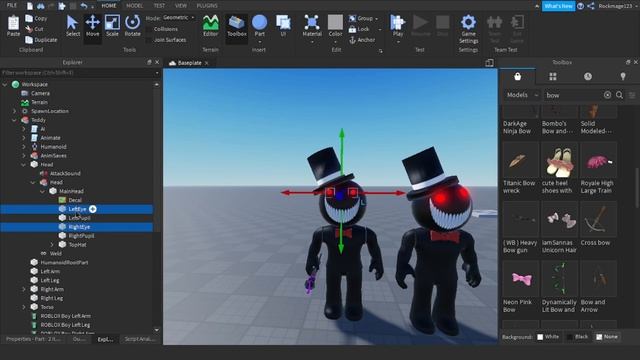Collapse the Teddy model node

point(14,120)
